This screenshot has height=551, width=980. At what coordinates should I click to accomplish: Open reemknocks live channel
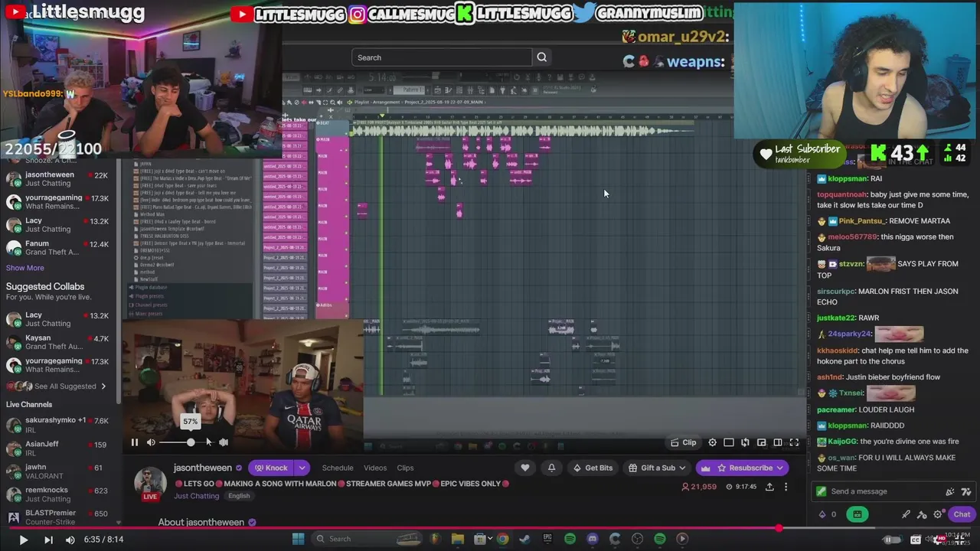pos(57,494)
